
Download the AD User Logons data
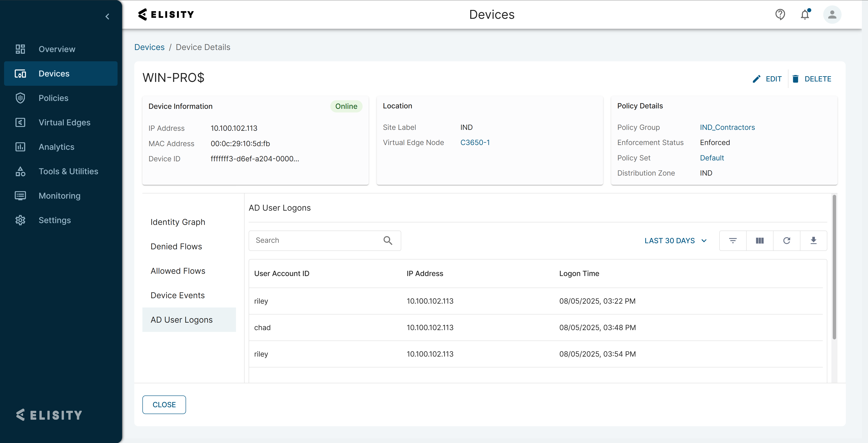[814, 241]
